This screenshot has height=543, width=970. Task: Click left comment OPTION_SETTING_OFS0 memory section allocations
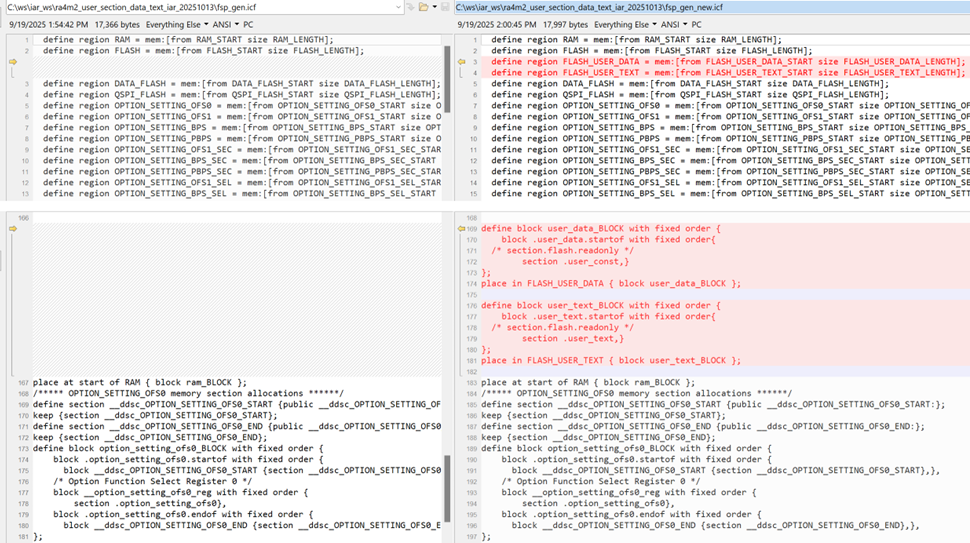[188, 393]
